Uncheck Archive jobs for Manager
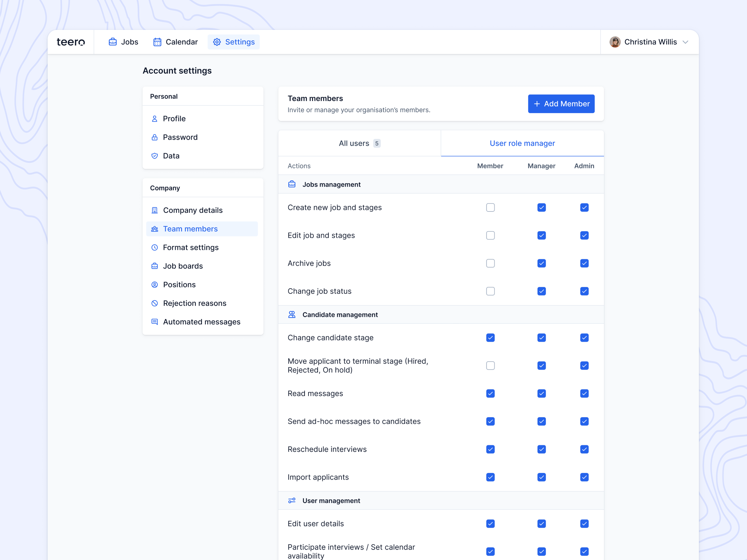 tap(541, 263)
